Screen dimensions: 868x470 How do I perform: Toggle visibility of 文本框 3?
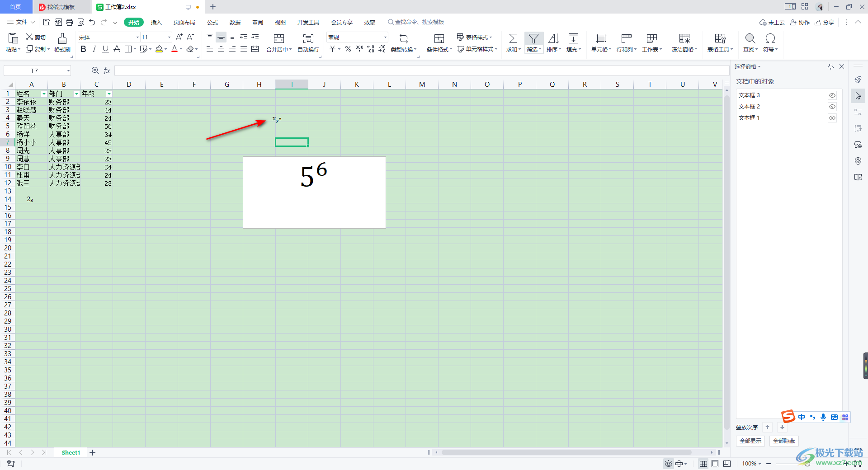(832, 95)
